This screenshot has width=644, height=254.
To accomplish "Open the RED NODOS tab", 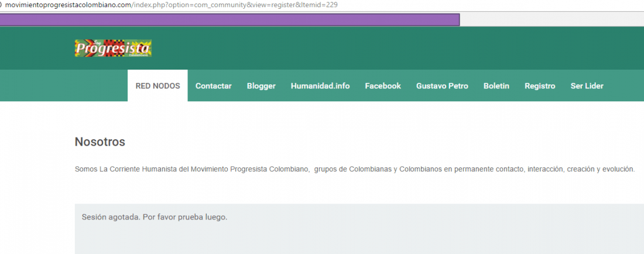I will [x=157, y=86].
